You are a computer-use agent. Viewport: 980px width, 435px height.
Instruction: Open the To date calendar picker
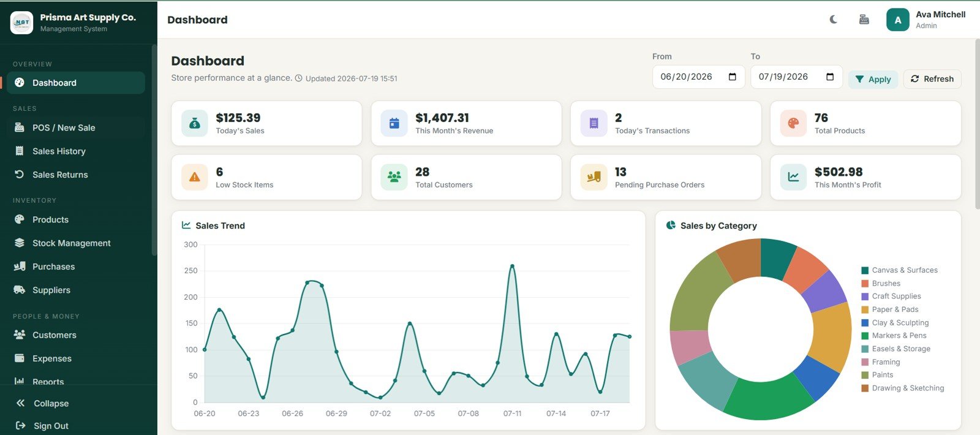(x=830, y=77)
